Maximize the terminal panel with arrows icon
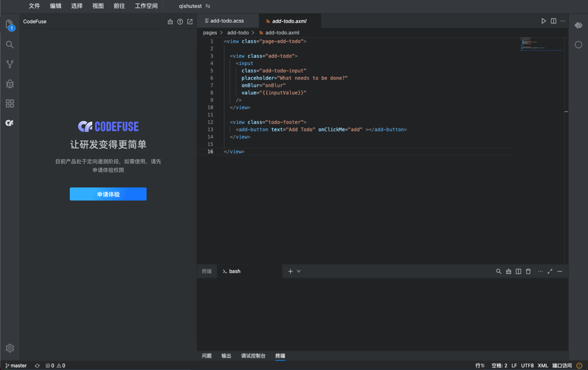This screenshot has height=370, width=588. pos(550,271)
